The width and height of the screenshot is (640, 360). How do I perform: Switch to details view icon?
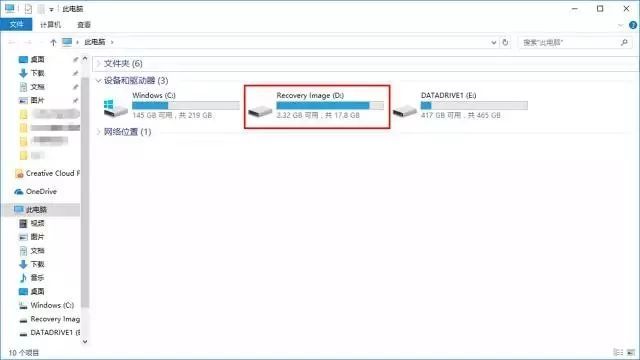[618, 353]
